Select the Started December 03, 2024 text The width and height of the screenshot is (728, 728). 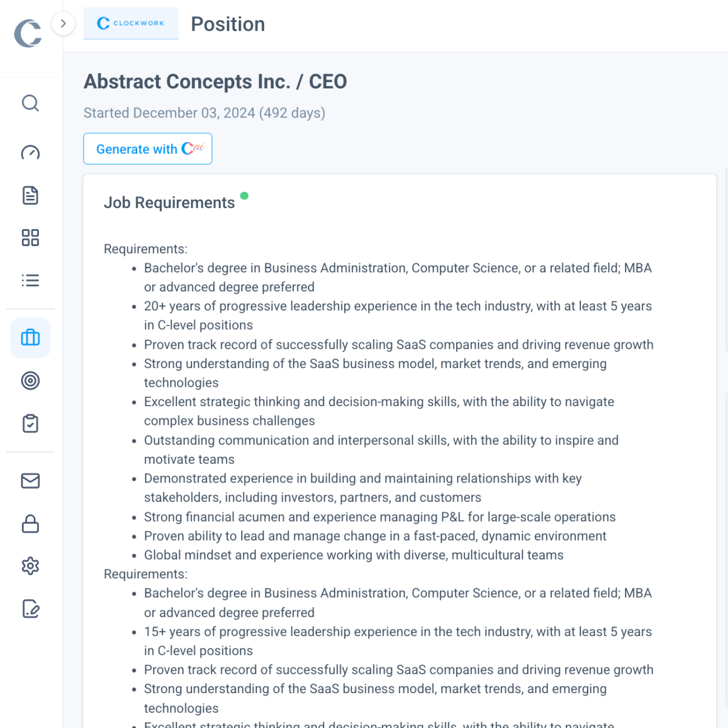(204, 113)
